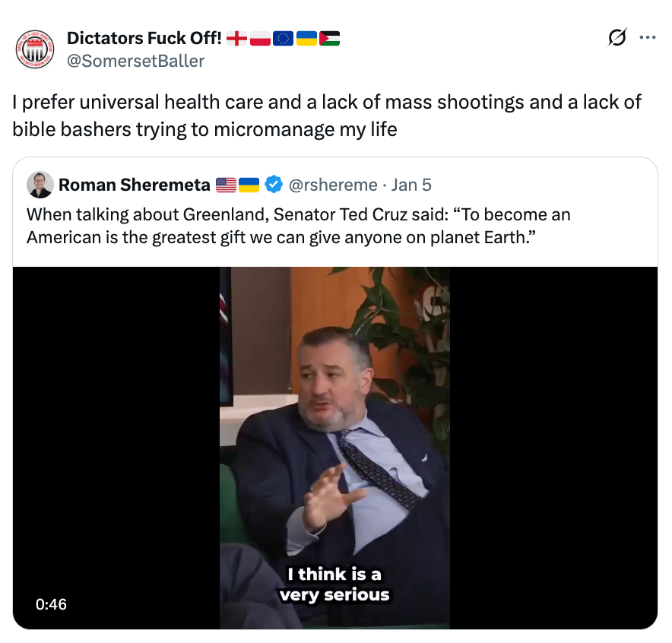Image resolution: width=672 pixels, height=643 pixels.
Task: Click the quoted tweet text about Greenland
Action: [298, 225]
